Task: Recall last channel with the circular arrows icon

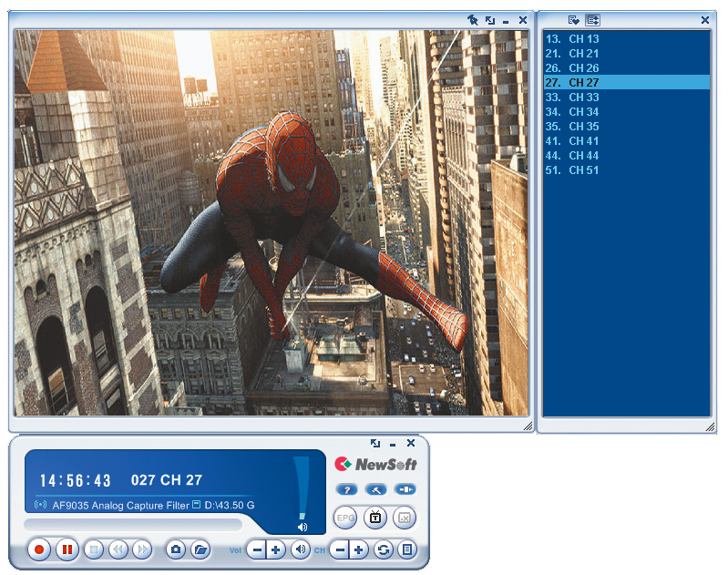Action: (384, 549)
